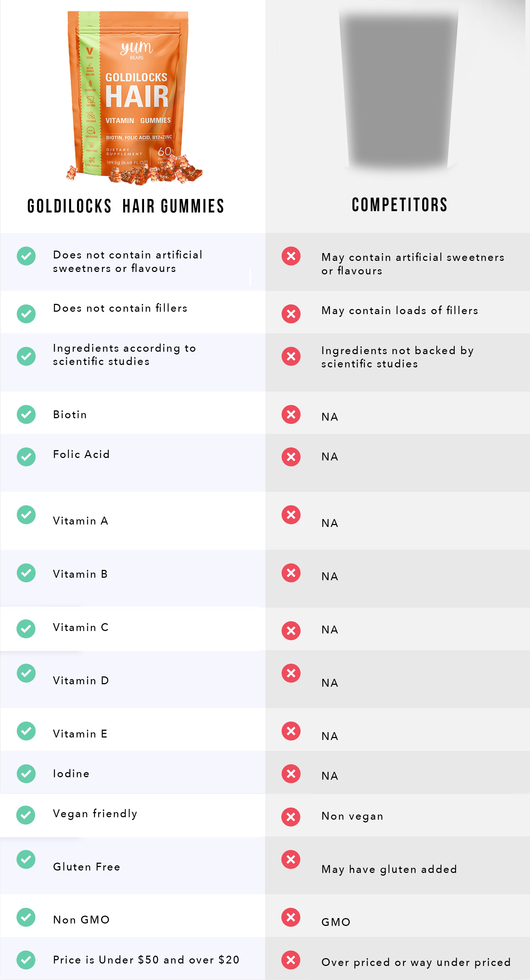
Task: Click the green check beside Gluten Free
Action: [26, 859]
